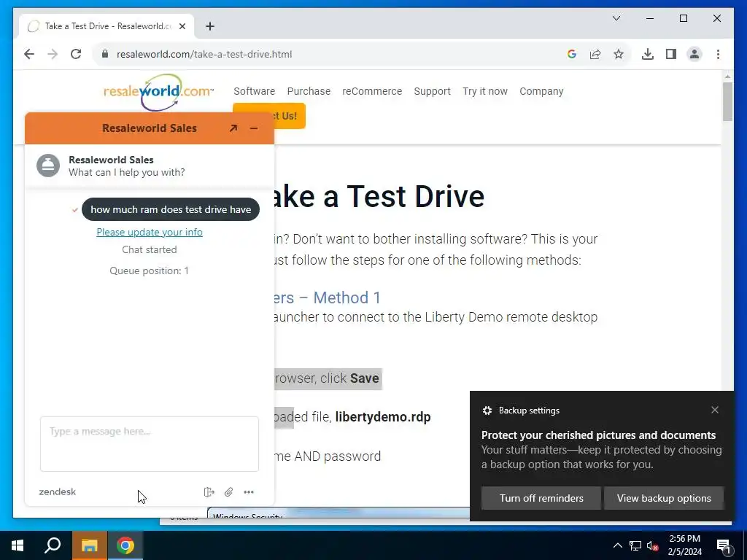Screen dimensions: 747x560
Task: Click the resaleworld.com logo
Action: [158, 91]
